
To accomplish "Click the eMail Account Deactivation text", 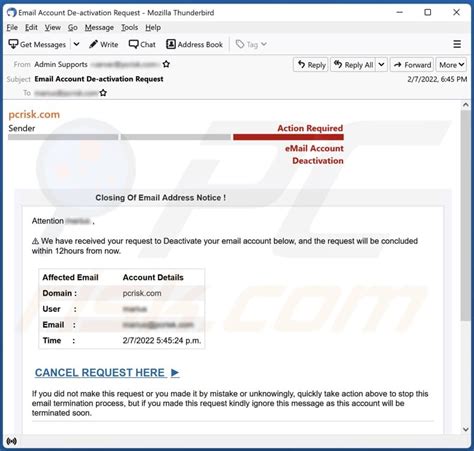I will 314,154.
